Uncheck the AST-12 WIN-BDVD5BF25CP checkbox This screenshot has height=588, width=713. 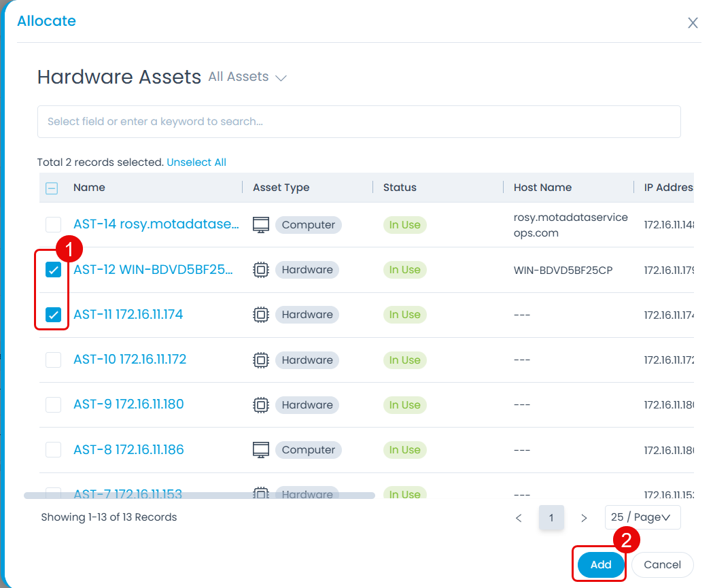click(x=52, y=269)
